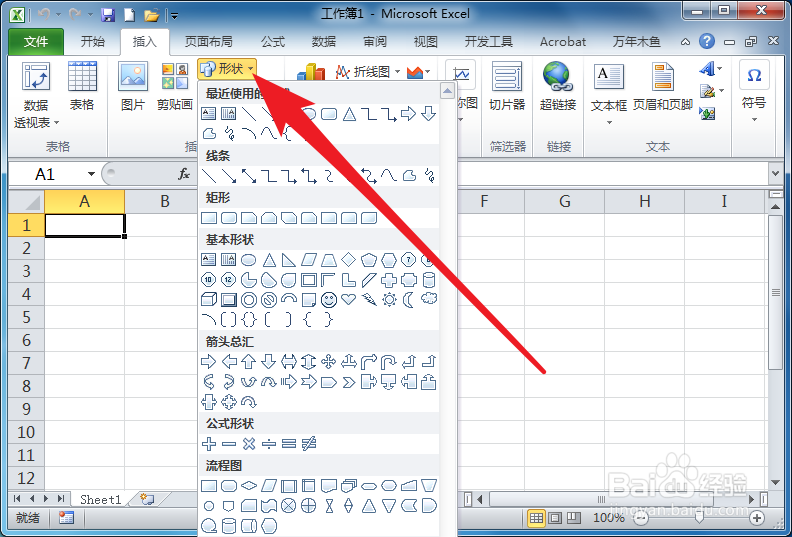Adjust the zoom slider handle
This screenshot has width=792, height=537.
coord(699,518)
